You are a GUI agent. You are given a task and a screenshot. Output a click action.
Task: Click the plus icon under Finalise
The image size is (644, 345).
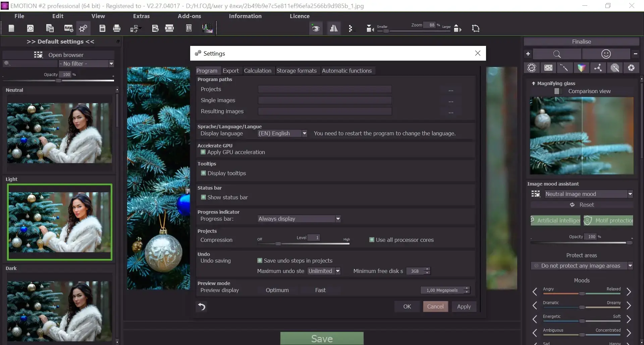(x=528, y=54)
